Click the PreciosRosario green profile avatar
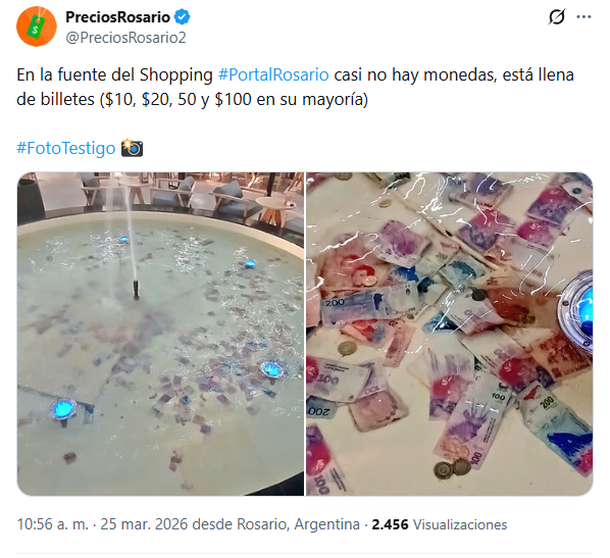610x558 pixels. click(x=36, y=26)
